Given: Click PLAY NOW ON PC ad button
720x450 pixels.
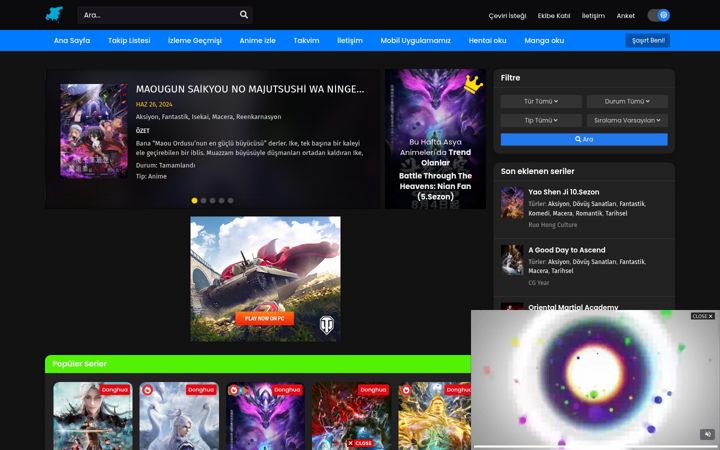Looking at the screenshot, I should point(264,318).
